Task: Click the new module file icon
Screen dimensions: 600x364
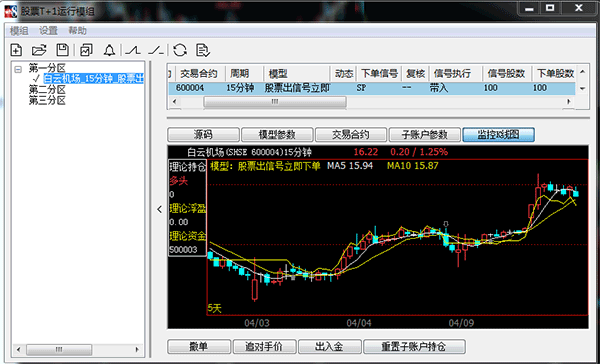Action: click(x=16, y=50)
